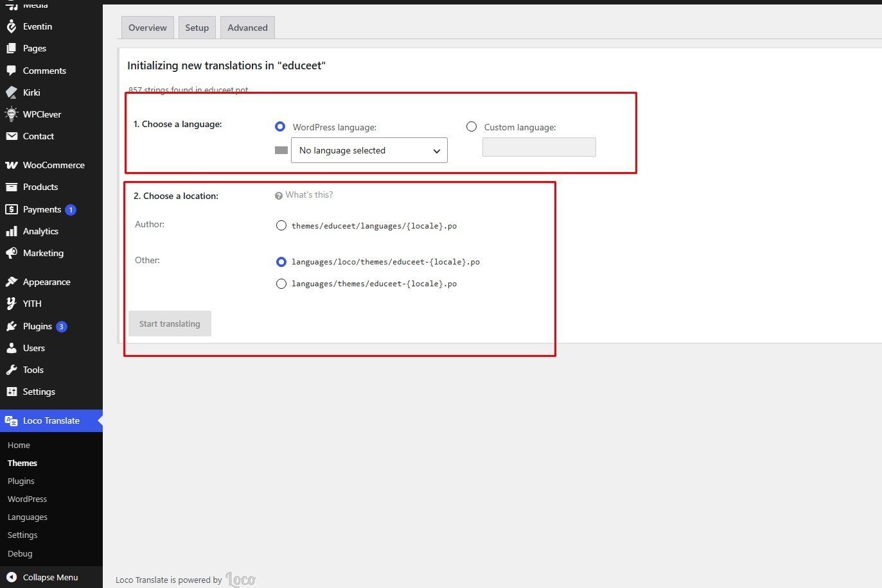This screenshot has height=588, width=882.
Task: Switch to the Setup tab
Action: coord(197,28)
